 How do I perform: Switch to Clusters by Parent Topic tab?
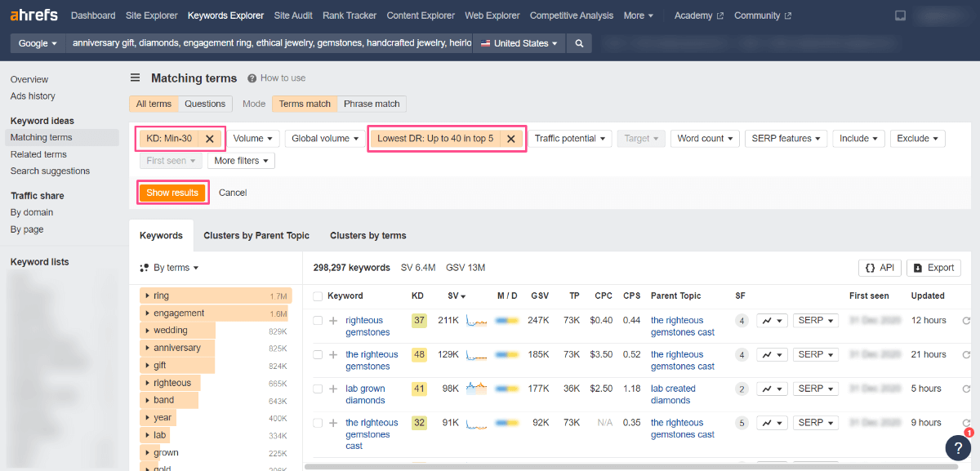point(256,235)
